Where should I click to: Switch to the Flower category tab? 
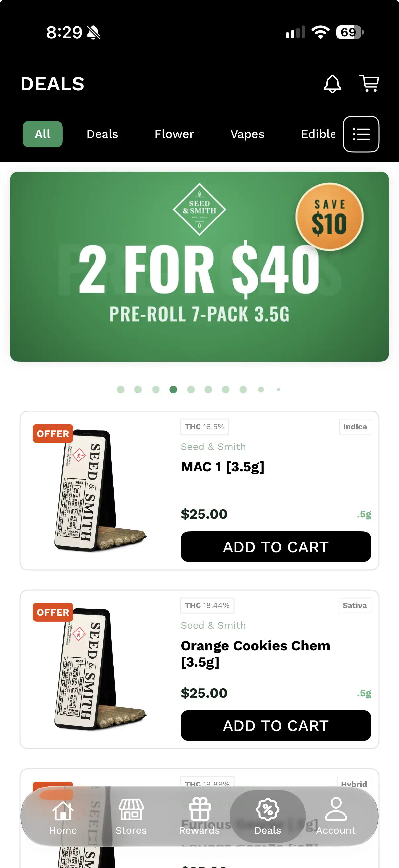pyautogui.click(x=174, y=134)
